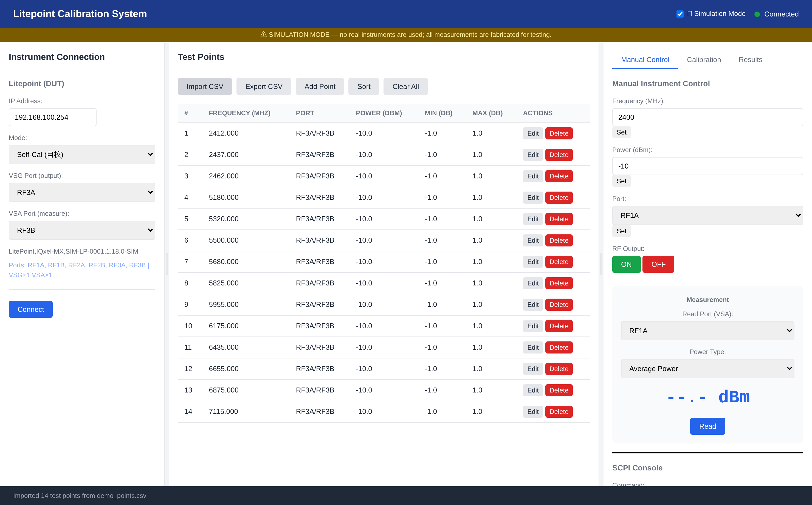Viewport: 812px width, 505px height.
Task: Edit the 5180.000 MHz test point
Action: coord(533,197)
